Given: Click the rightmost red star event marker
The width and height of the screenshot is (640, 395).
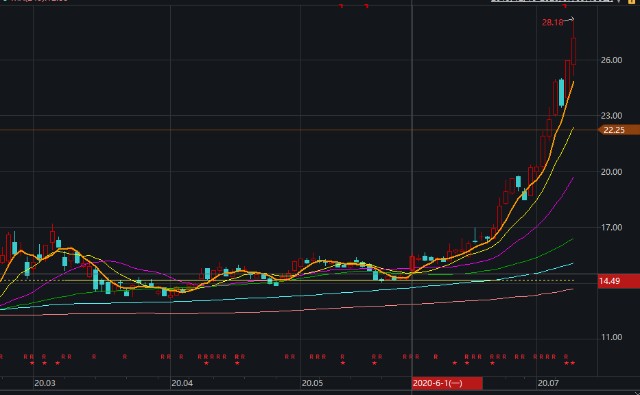Looking at the screenshot, I should click(x=573, y=363).
